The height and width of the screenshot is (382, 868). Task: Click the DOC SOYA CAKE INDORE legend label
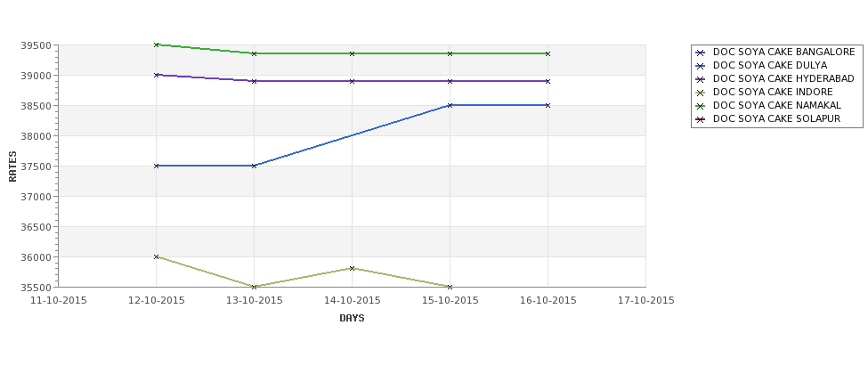pos(773,92)
